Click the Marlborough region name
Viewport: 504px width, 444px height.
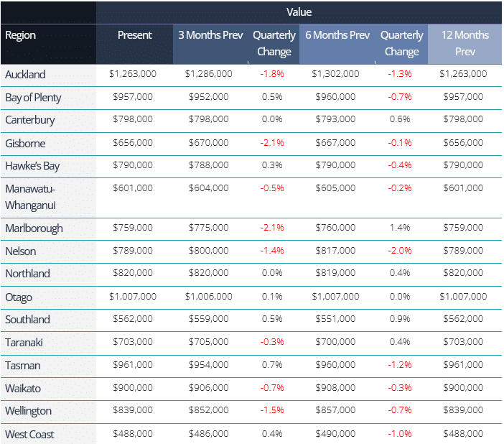tap(34, 228)
